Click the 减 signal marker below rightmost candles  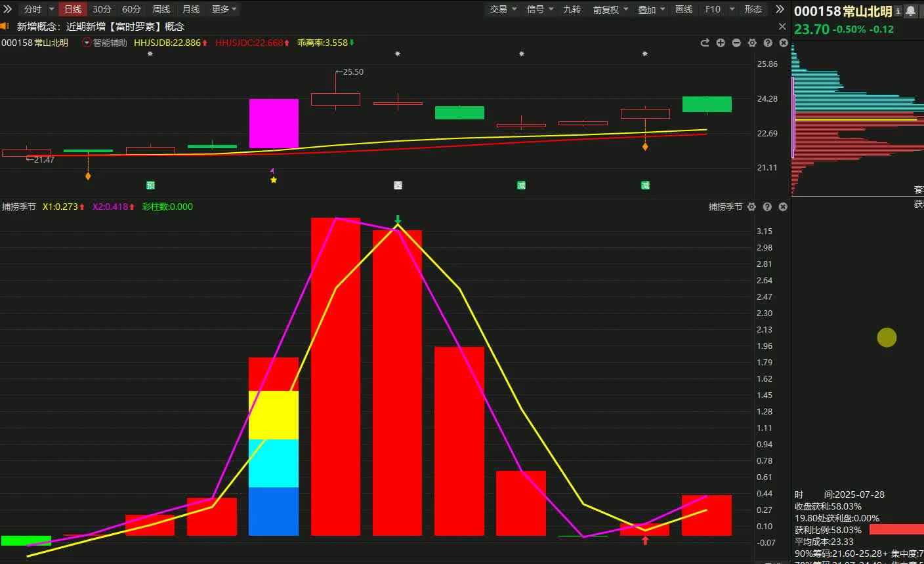coord(645,186)
